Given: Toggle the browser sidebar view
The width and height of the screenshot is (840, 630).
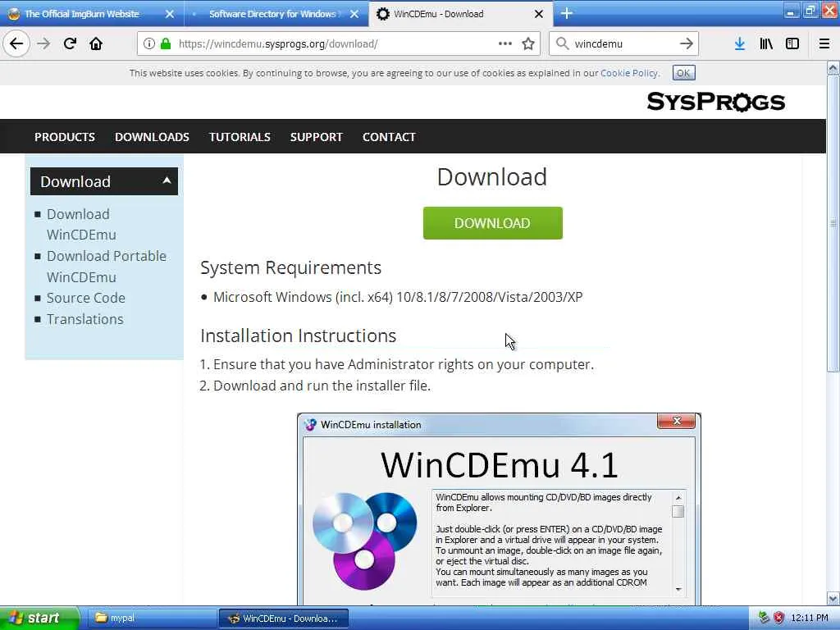Looking at the screenshot, I should pyautogui.click(x=792, y=43).
